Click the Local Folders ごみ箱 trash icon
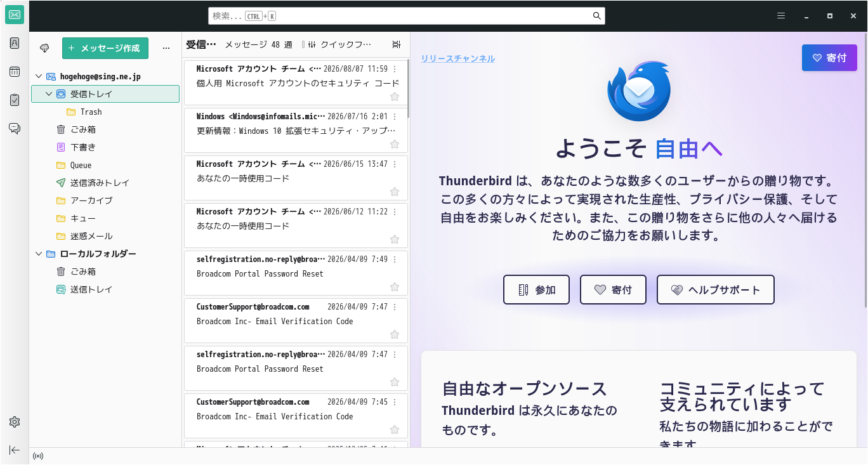The image size is (868, 465). tap(61, 272)
